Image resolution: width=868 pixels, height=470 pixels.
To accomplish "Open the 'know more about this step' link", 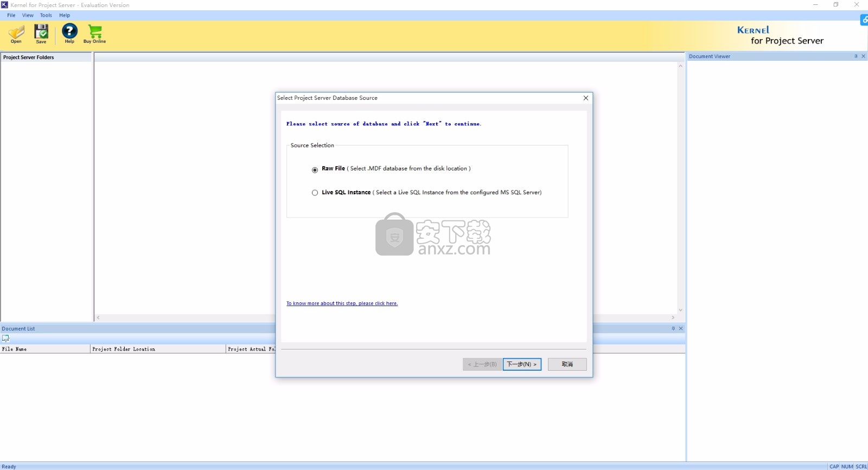I will coord(342,303).
